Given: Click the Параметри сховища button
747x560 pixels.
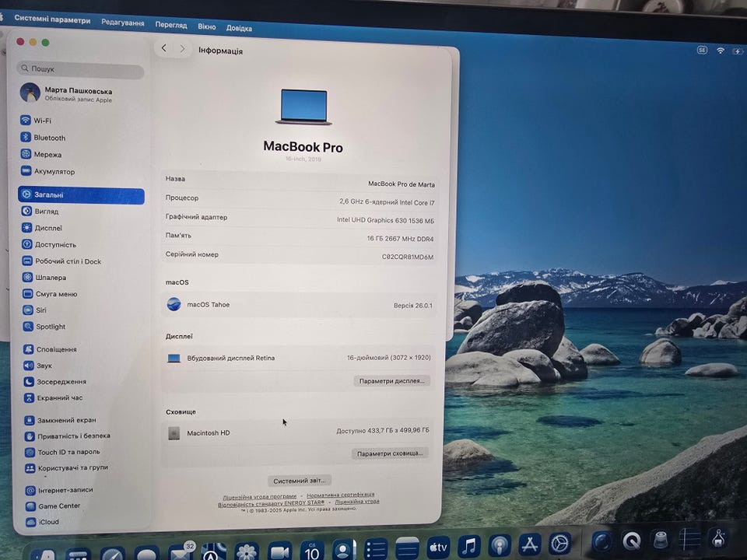Looking at the screenshot, I should tap(390, 453).
